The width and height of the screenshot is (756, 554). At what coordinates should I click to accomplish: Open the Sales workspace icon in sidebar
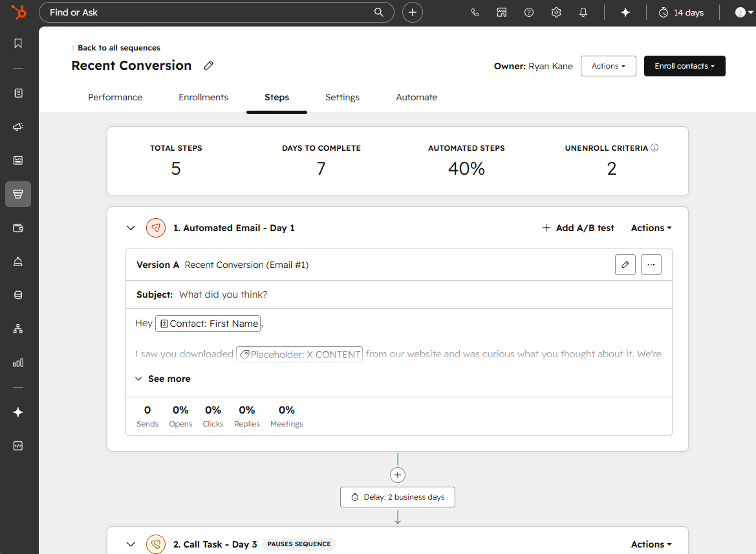[x=17, y=194]
